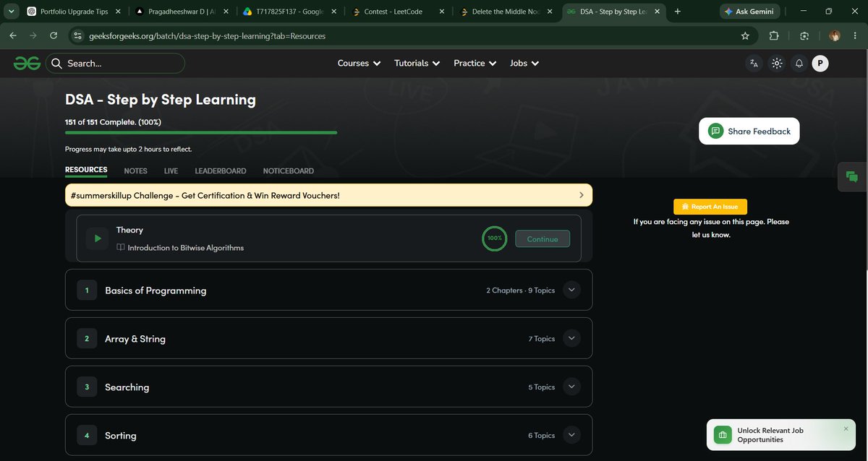Switch to the NOTES tab
The width and height of the screenshot is (868, 461).
coord(135,171)
